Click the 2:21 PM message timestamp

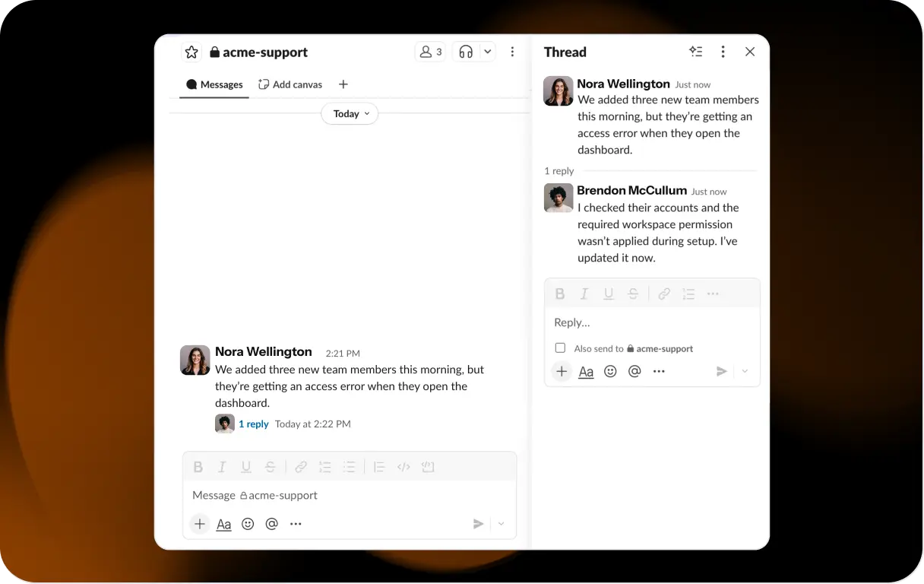[343, 354]
